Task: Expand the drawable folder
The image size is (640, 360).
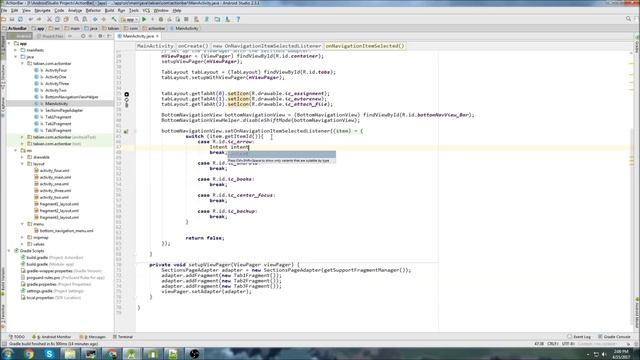Action: click(22, 157)
